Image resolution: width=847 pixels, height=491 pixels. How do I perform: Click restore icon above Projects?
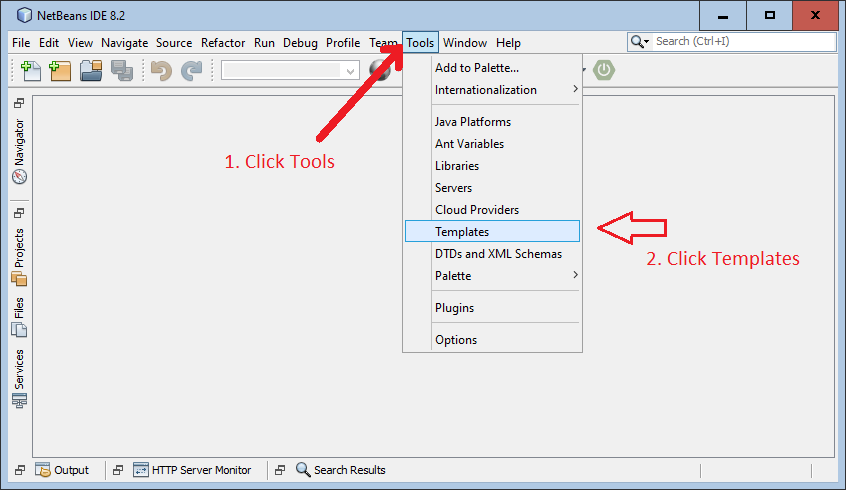(x=19, y=213)
